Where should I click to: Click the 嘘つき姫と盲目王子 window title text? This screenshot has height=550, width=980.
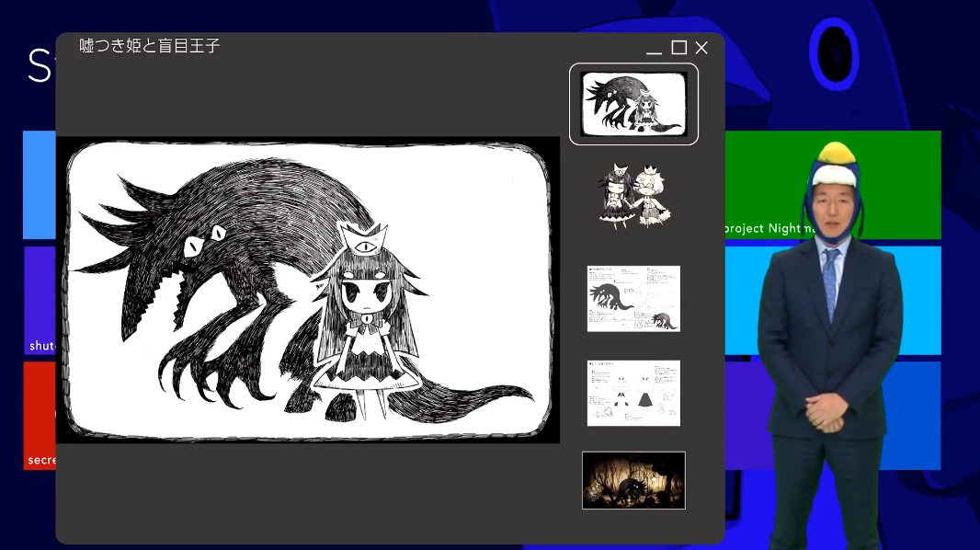click(150, 45)
